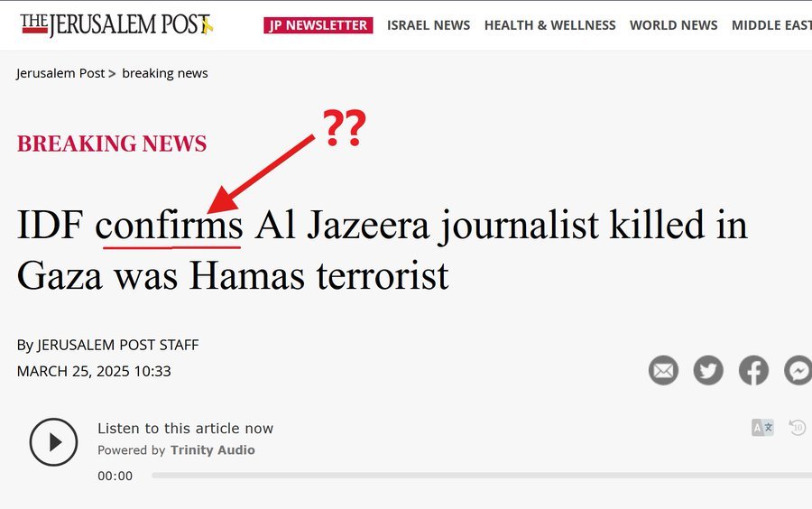812x509 pixels.
Task: Open Health & Wellness section
Action: 550,25
